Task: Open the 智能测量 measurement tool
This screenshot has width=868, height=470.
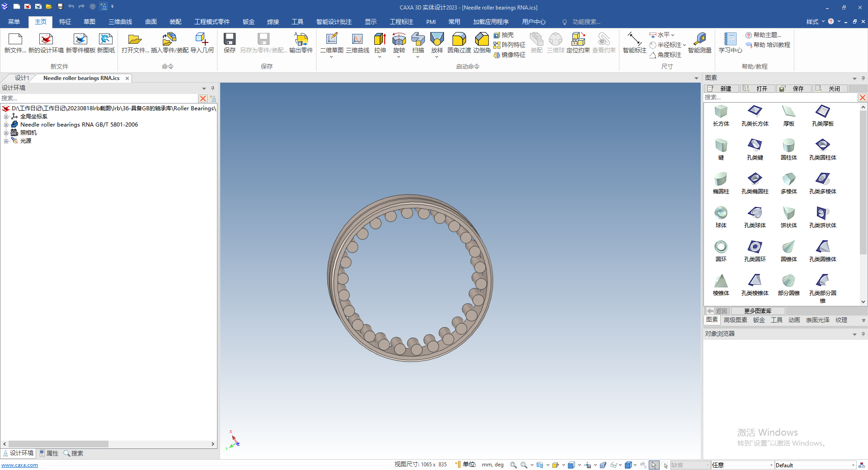Action: (699, 40)
